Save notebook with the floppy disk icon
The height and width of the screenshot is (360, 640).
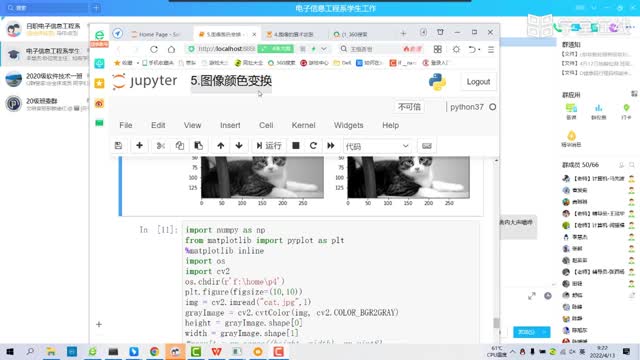tap(118, 146)
